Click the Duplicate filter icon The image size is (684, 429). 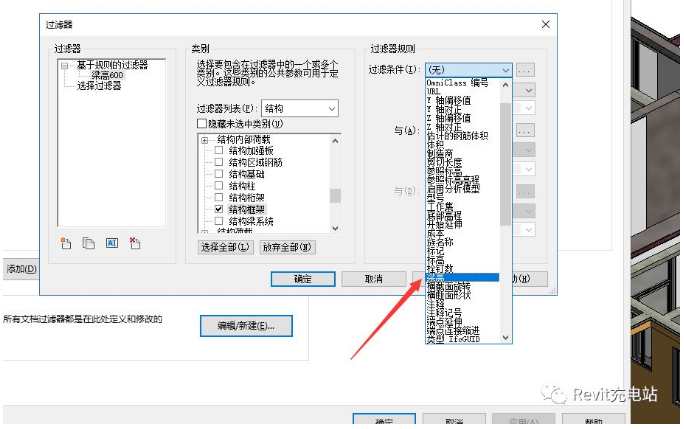[x=89, y=244]
